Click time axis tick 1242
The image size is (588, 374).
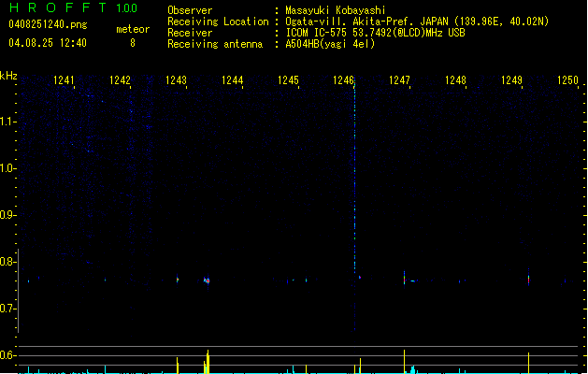tap(120, 80)
